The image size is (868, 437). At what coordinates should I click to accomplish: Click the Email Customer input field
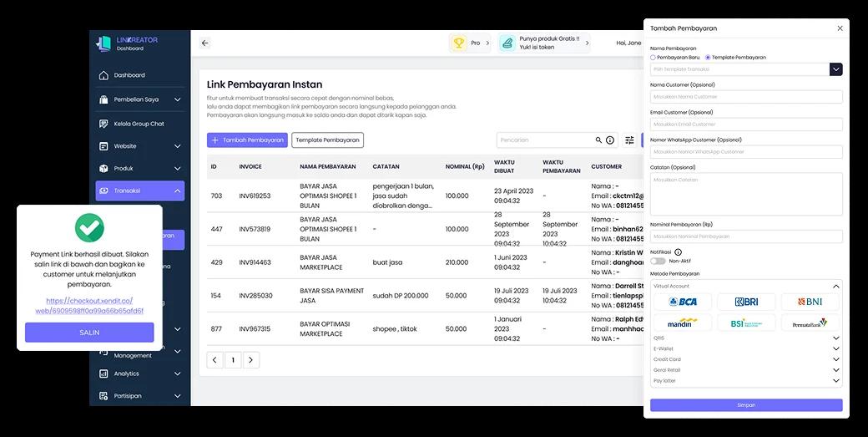pos(746,124)
